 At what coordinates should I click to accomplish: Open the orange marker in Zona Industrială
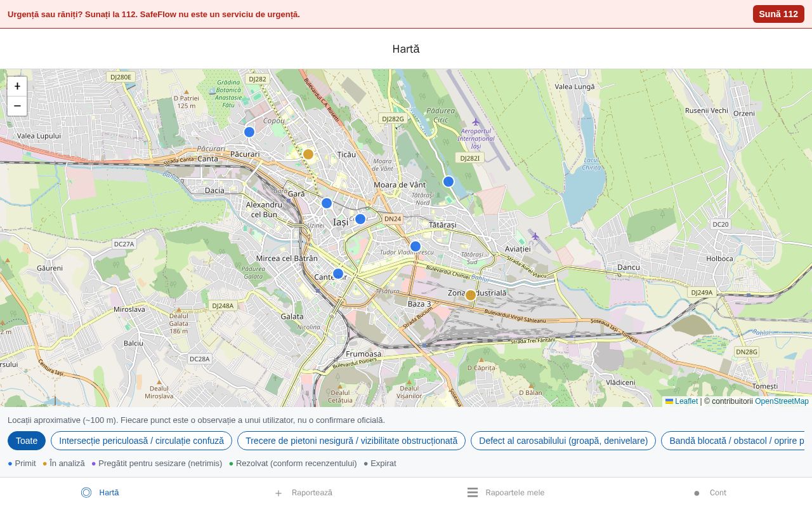pos(471,295)
